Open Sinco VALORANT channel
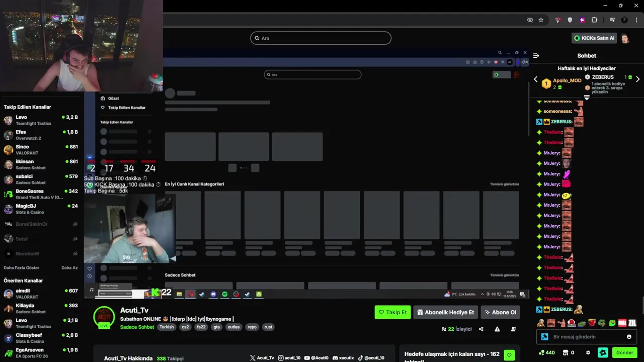The width and height of the screenshot is (644, 362). coord(41,150)
